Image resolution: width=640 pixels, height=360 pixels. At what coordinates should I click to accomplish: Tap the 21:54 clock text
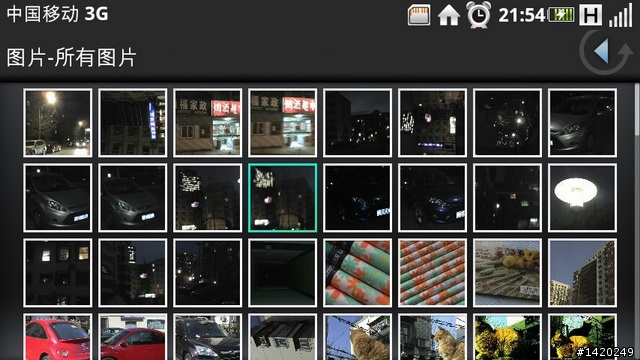(x=522, y=16)
